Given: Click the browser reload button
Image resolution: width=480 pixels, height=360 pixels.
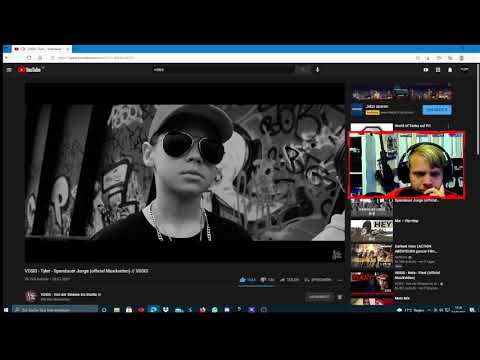Looking at the screenshot, I should tap(29, 58).
